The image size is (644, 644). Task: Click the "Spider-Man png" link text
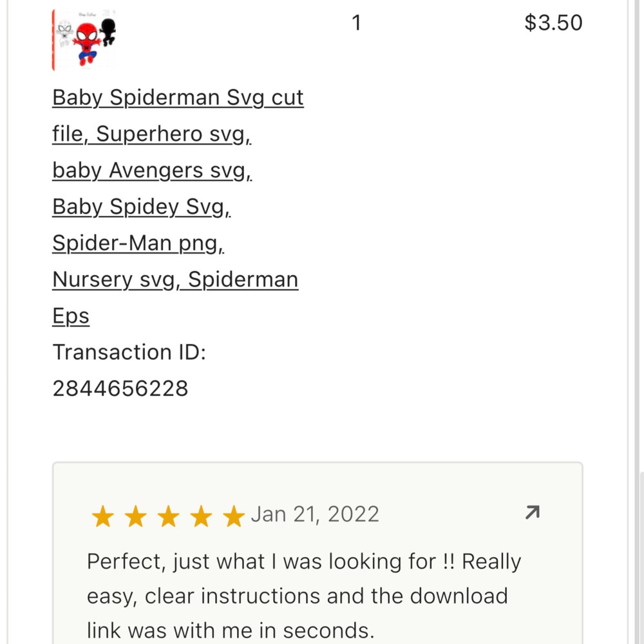click(x=138, y=243)
